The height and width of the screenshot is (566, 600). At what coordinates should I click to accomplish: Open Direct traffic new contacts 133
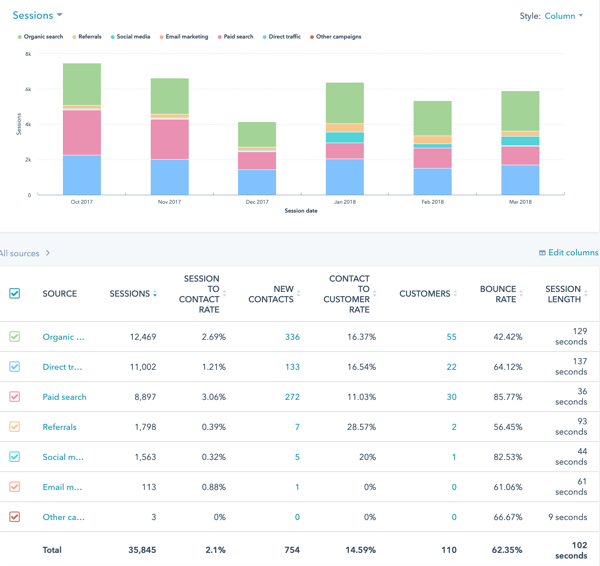(292, 367)
